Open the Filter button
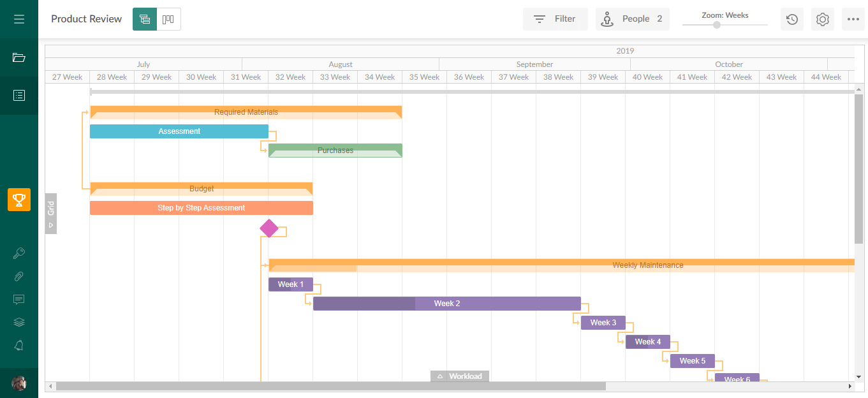This screenshot has width=868, height=398. [555, 19]
